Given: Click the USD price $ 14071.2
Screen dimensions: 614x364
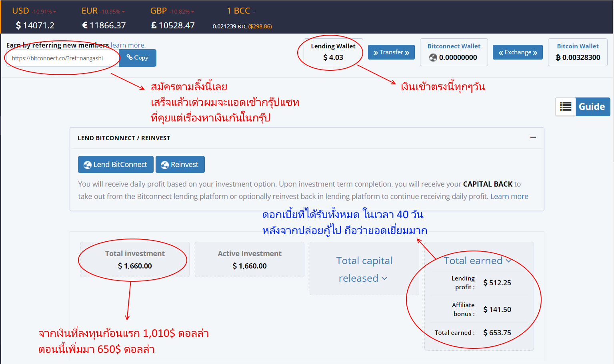Looking at the screenshot, I should (35, 26).
